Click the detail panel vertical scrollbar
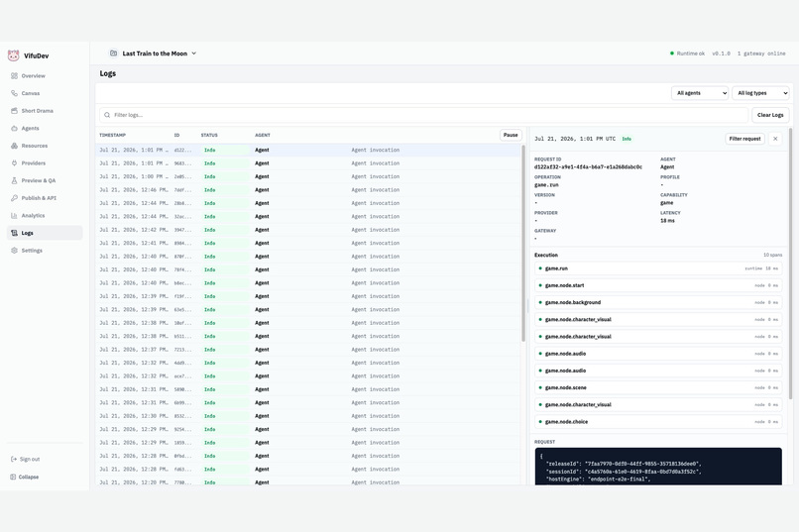This screenshot has width=799, height=532. pyautogui.click(x=790, y=264)
